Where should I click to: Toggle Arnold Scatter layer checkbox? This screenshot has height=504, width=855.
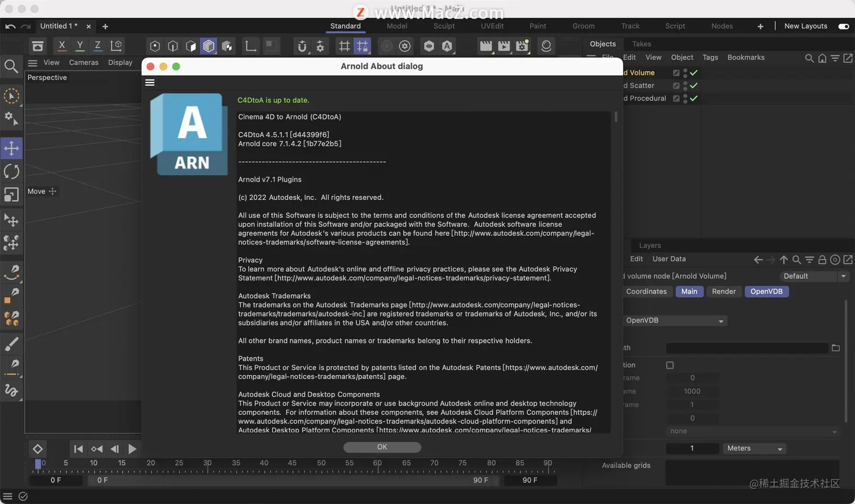tap(676, 85)
